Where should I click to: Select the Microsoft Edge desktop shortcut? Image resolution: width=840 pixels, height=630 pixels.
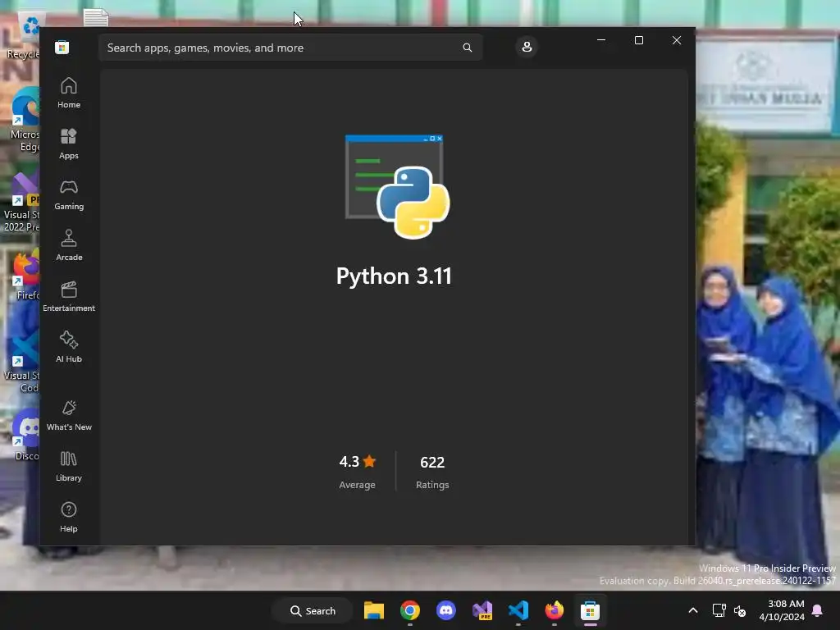coord(24,121)
